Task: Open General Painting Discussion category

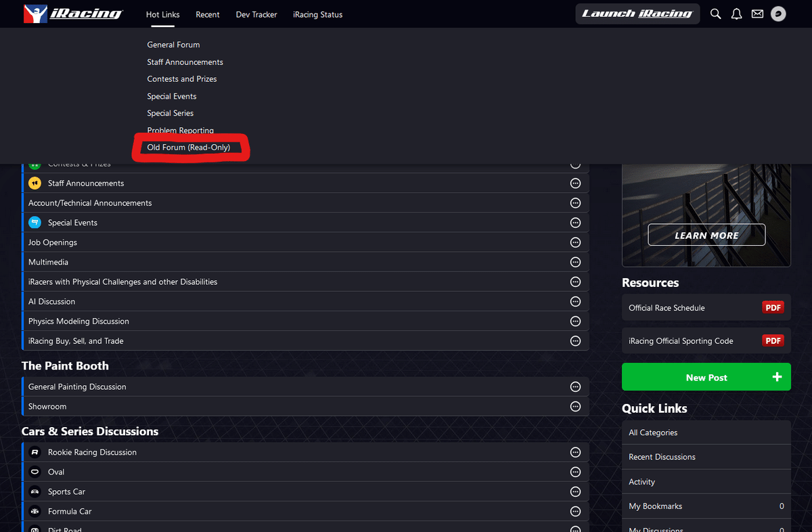Action: tap(77, 386)
